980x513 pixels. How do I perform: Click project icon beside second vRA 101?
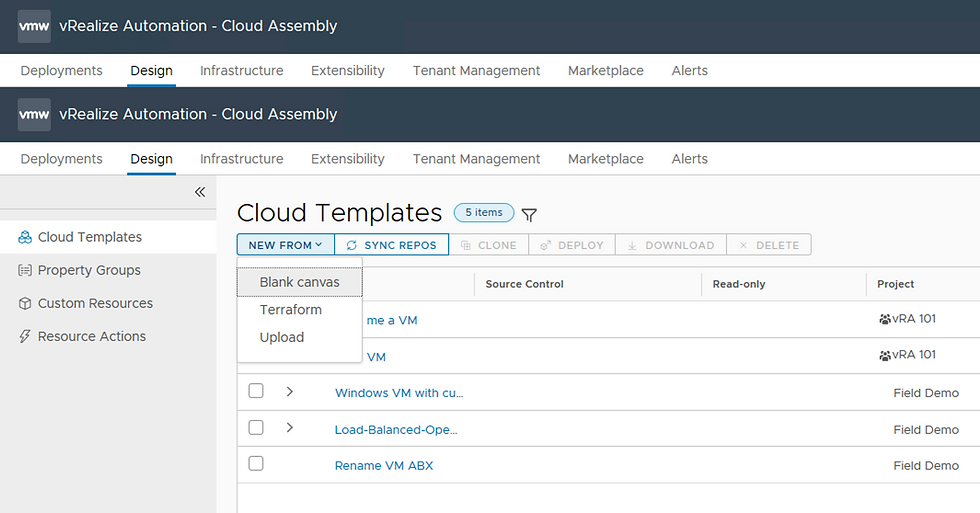pyautogui.click(x=884, y=356)
